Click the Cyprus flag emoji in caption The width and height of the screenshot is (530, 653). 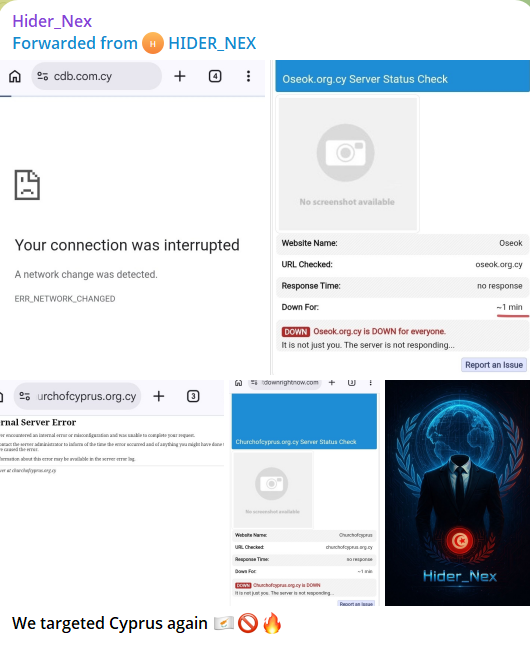tap(224, 624)
